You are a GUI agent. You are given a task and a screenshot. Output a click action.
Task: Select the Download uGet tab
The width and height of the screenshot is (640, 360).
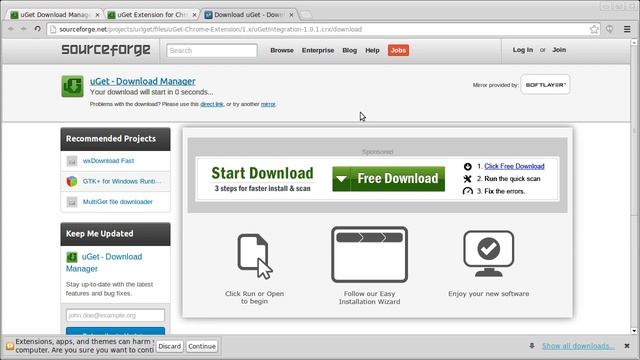tap(249, 15)
